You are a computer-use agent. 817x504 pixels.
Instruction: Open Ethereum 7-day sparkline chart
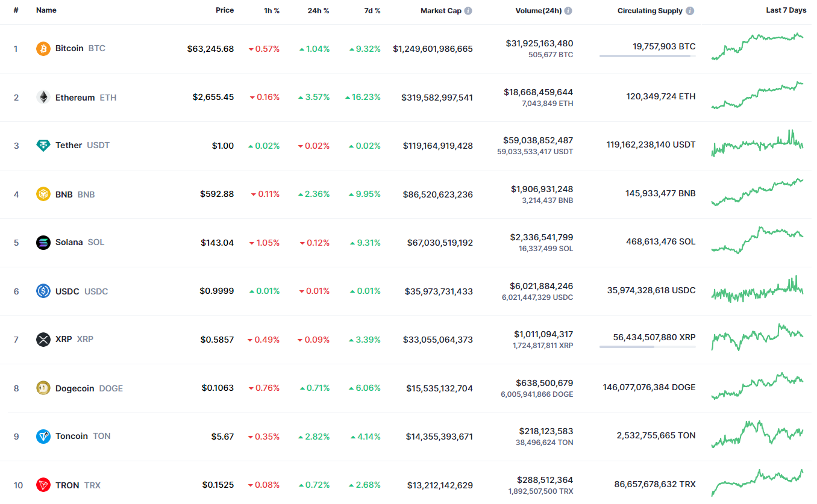(x=757, y=95)
